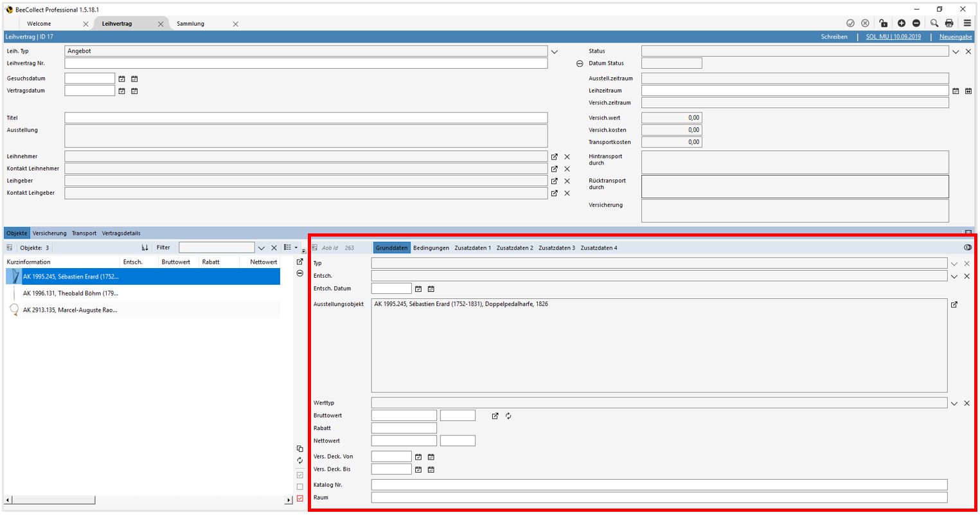Click the print icon
The width and height of the screenshot is (980, 515).
pyautogui.click(x=950, y=23)
